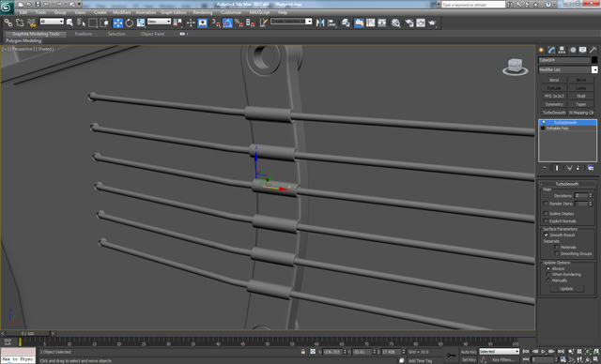
Task: Click the Symmetry modifier button
Action: pyautogui.click(x=554, y=104)
